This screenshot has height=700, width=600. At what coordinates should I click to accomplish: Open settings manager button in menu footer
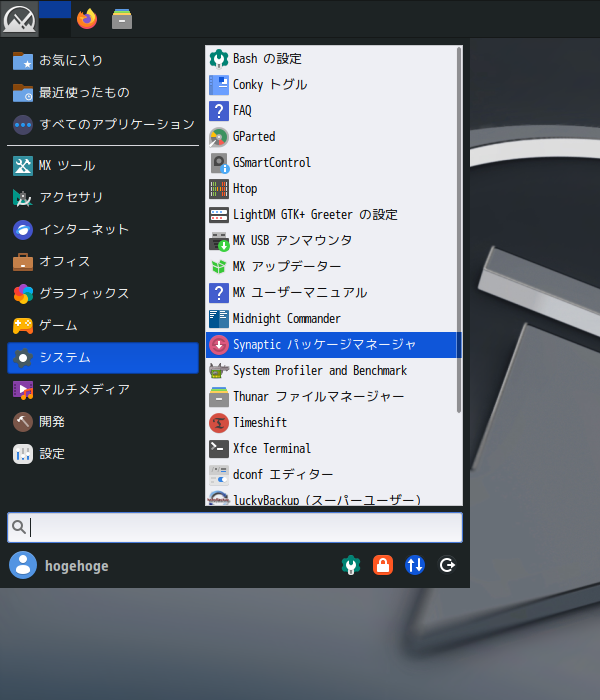coord(351,565)
